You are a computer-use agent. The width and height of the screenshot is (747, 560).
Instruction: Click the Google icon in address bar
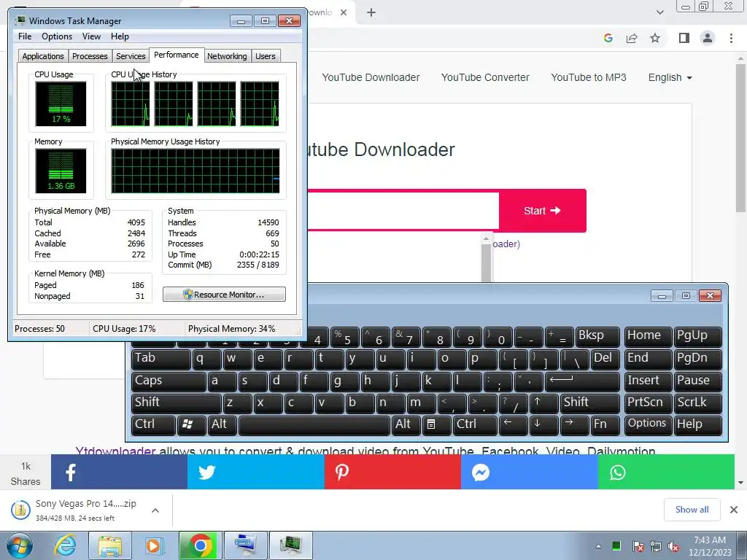click(x=608, y=38)
